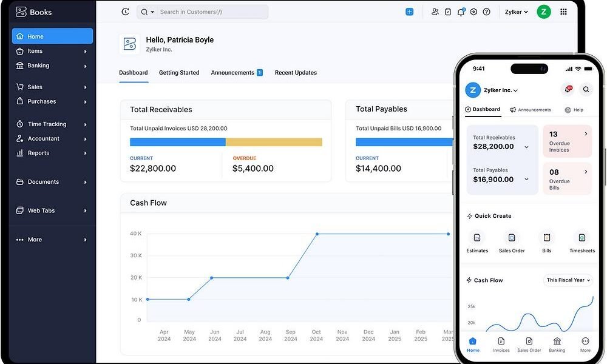
Task: Tap Timesheets quick create icon on phone
Action: 582,237
